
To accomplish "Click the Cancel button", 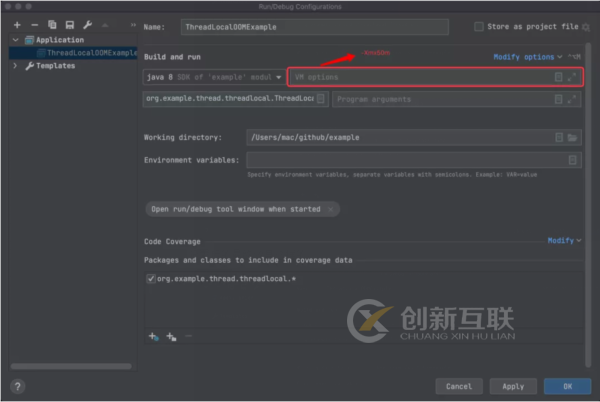I will (x=459, y=386).
